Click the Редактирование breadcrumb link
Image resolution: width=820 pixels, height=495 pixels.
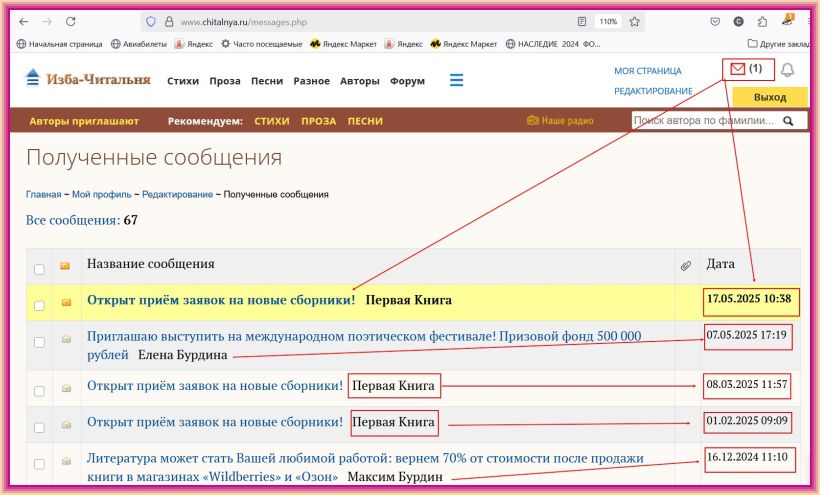pos(177,194)
